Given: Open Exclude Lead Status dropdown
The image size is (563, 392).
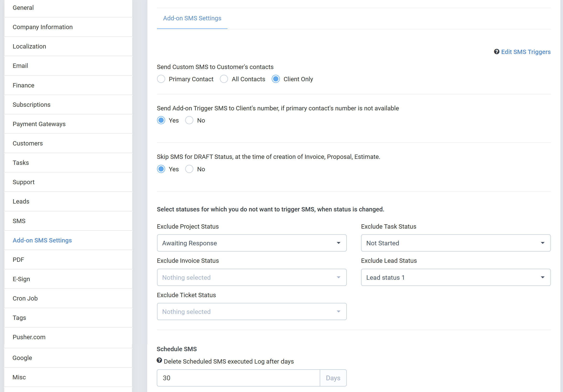Looking at the screenshot, I should (x=456, y=277).
